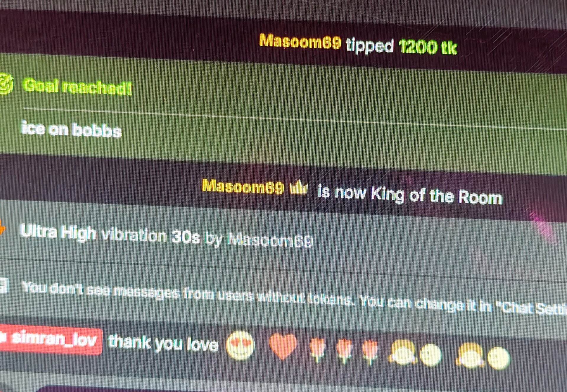Screen dimensions: 567x392
Task: Click the Ultra High vibration message
Action: pos(166,236)
